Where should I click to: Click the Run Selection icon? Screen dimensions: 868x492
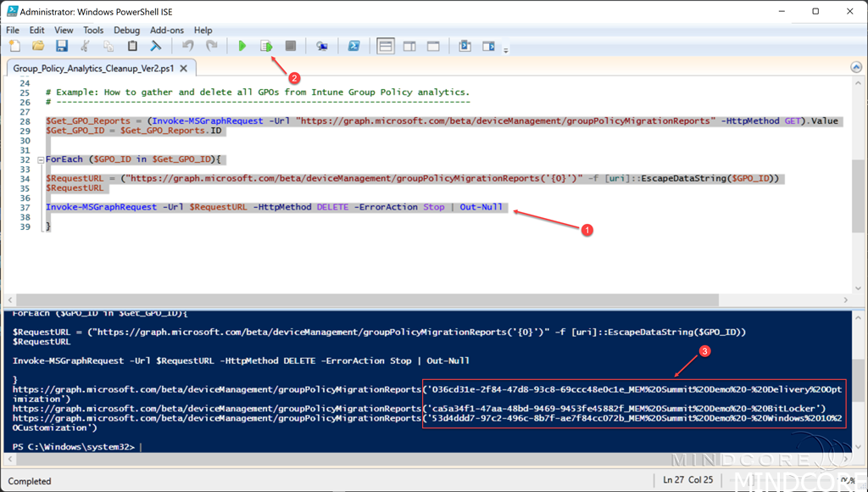coord(266,46)
